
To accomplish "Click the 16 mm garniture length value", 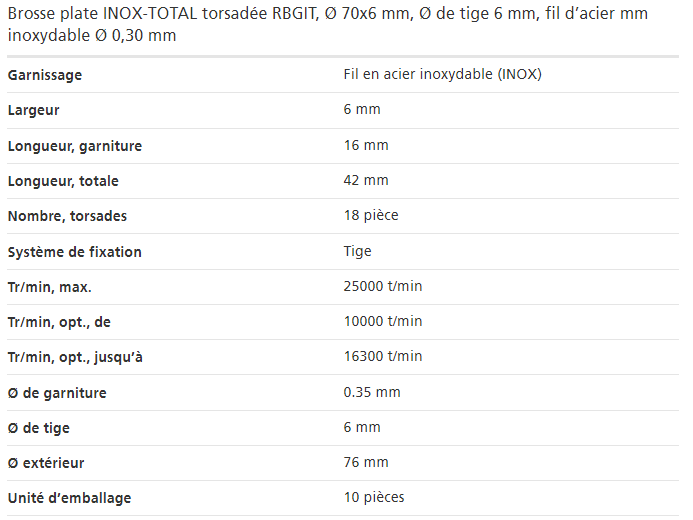I will point(366,145).
